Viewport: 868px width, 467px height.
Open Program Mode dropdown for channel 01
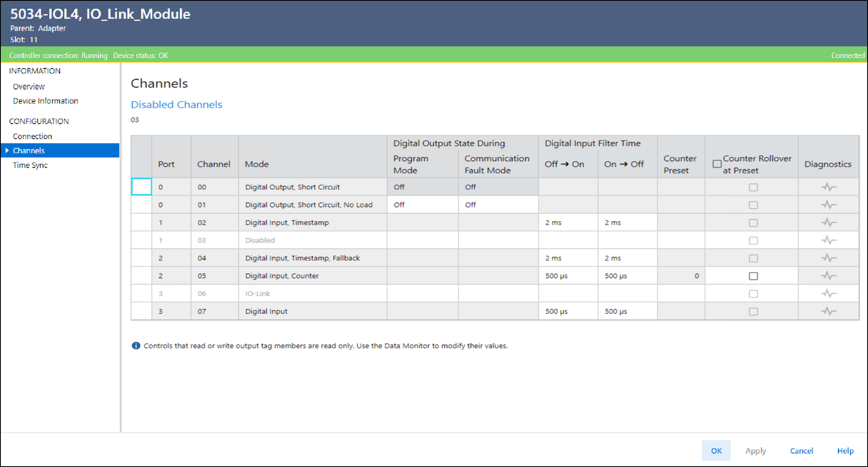coord(422,205)
